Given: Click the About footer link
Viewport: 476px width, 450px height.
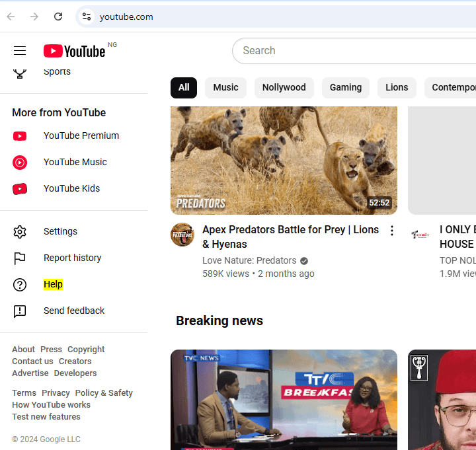Looking at the screenshot, I should pyautogui.click(x=23, y=350).
